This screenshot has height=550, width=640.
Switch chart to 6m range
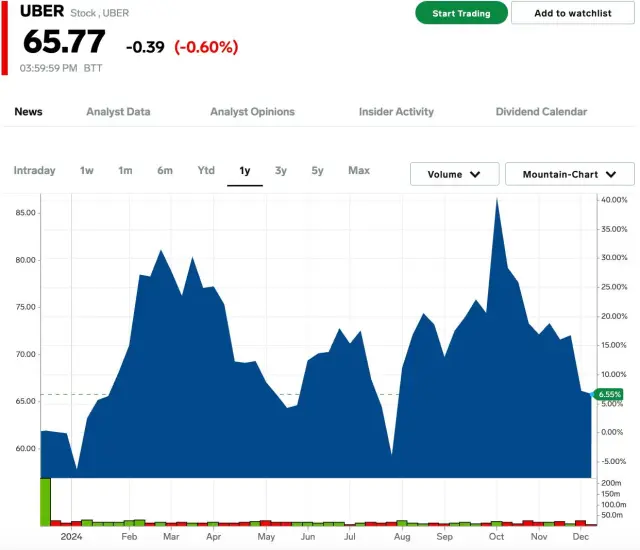165,171
